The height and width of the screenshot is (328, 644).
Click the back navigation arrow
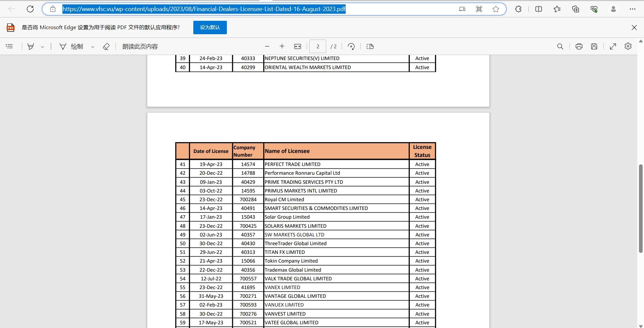click(12, 9)
